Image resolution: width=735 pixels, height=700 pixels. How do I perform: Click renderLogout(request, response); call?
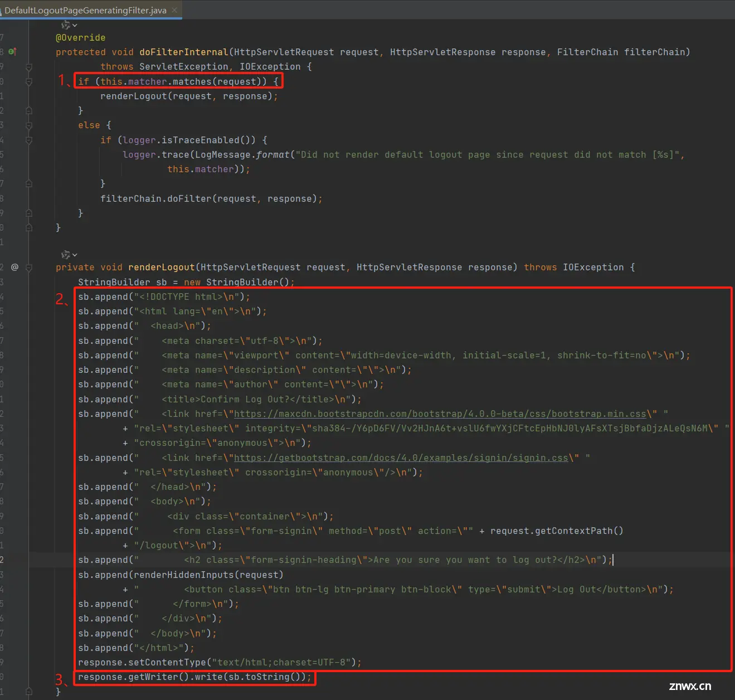(189, 96)
